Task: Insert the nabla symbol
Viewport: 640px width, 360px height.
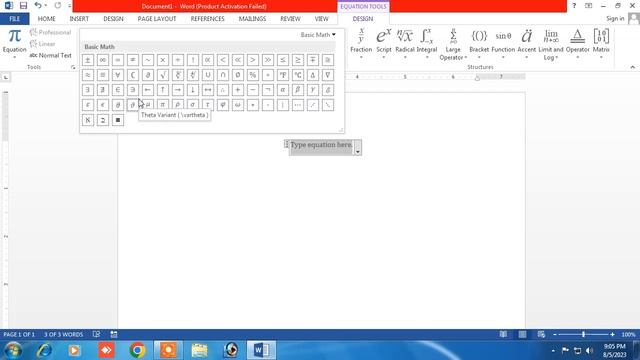Action: point(328,75)
